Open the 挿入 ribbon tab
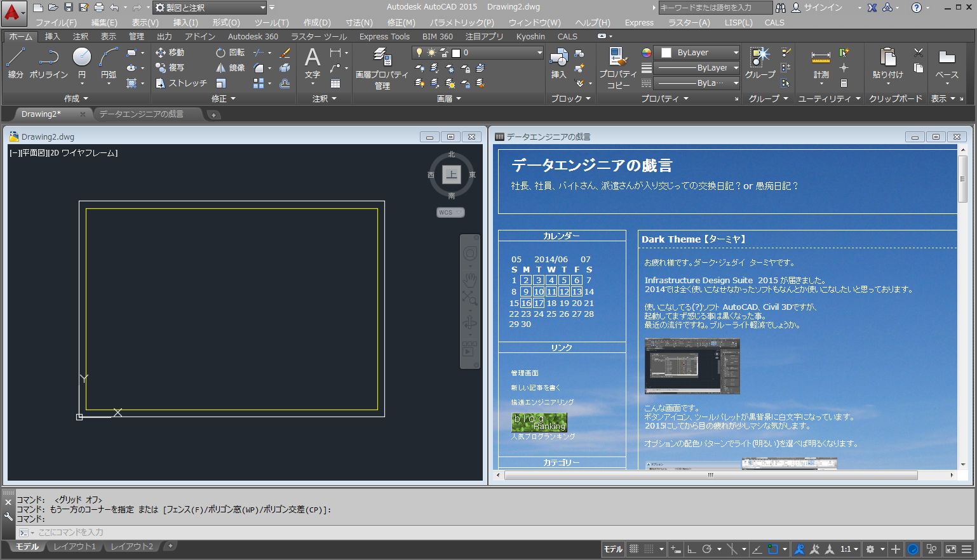The image size is (977, 560). [x=52, y=37]
